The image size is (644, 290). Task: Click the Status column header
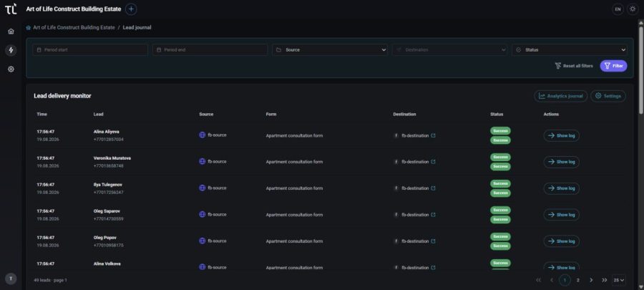pyautogui.click(x=497, y=114)
